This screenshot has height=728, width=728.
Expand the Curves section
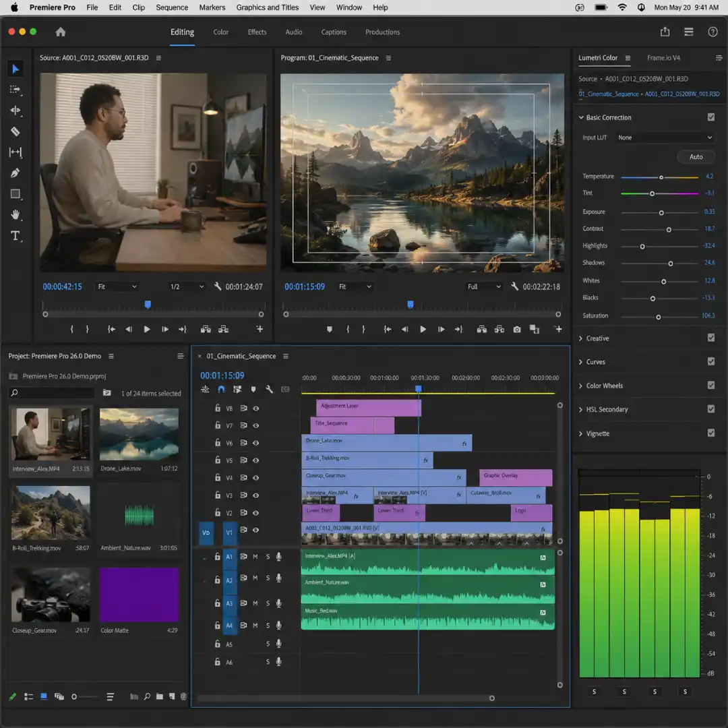[581, 362]
